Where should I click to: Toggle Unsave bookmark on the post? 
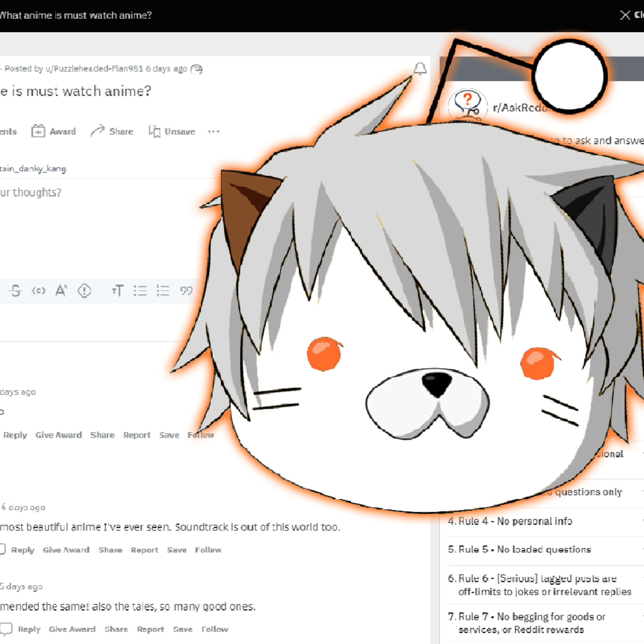[172, 131]
